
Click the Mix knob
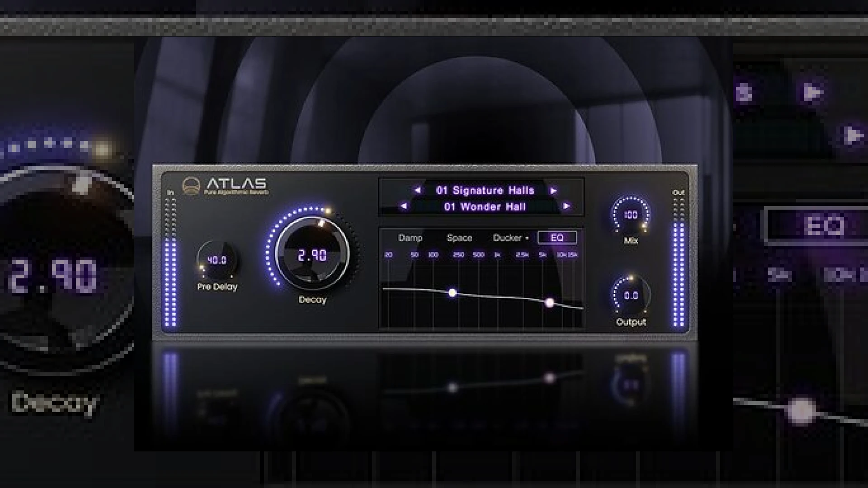point(631,215)
